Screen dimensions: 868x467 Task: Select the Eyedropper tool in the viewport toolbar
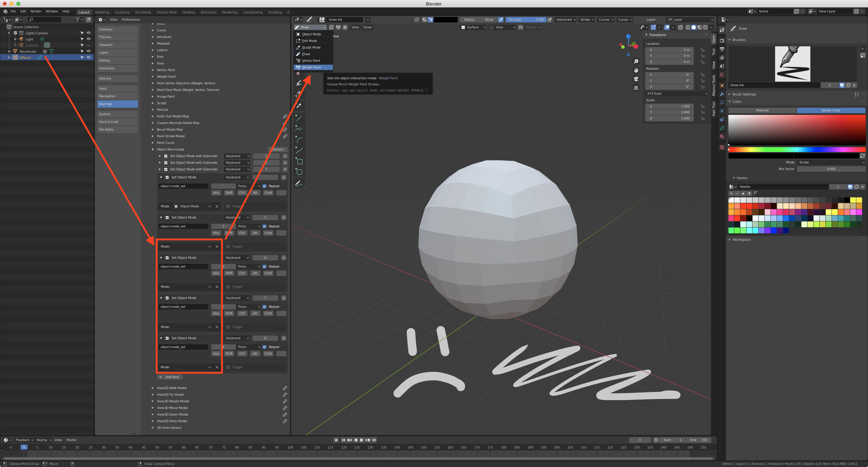[x=299, y=106]
